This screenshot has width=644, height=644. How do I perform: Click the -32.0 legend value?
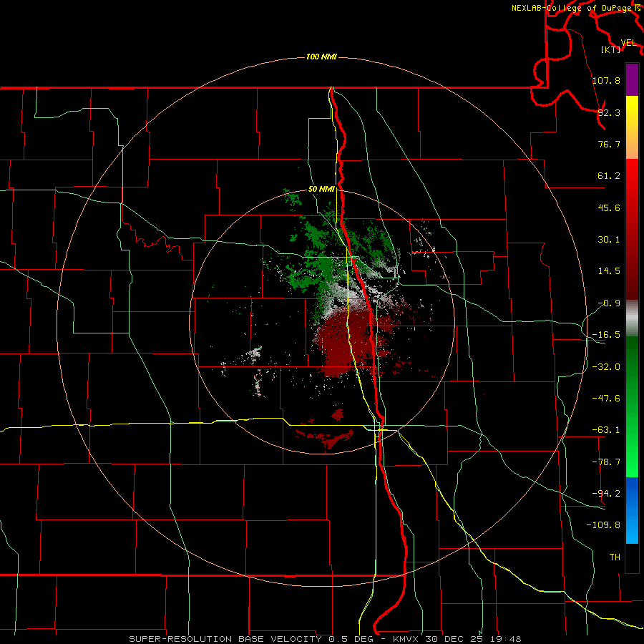click(x=606, y=367)
